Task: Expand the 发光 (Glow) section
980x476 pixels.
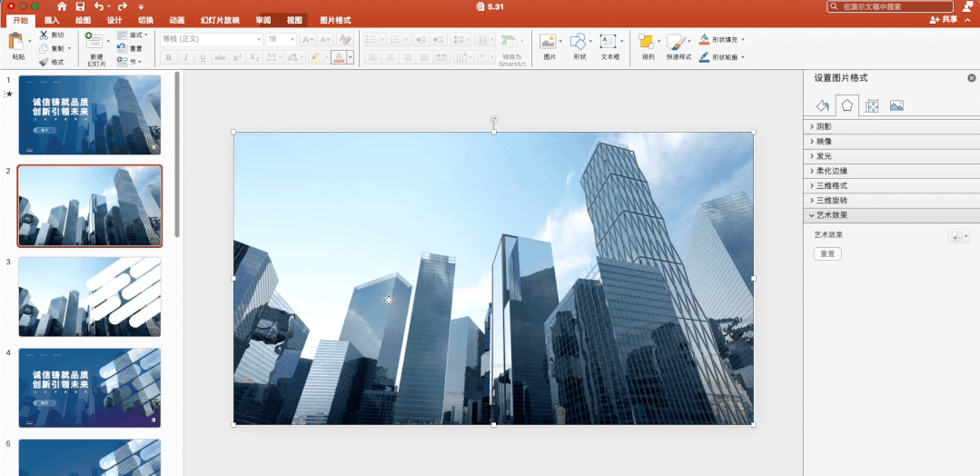Action: tap(891, 155)
